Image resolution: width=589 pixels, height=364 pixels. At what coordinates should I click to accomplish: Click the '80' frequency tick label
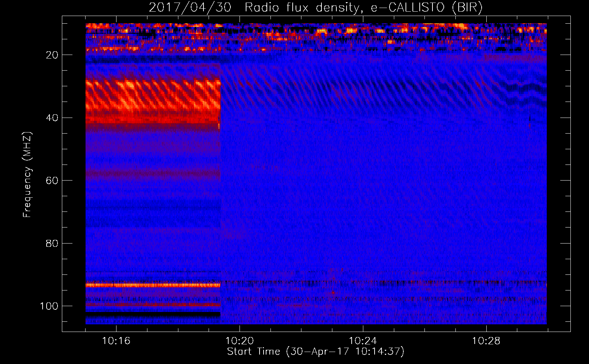(x=52, y=244)
